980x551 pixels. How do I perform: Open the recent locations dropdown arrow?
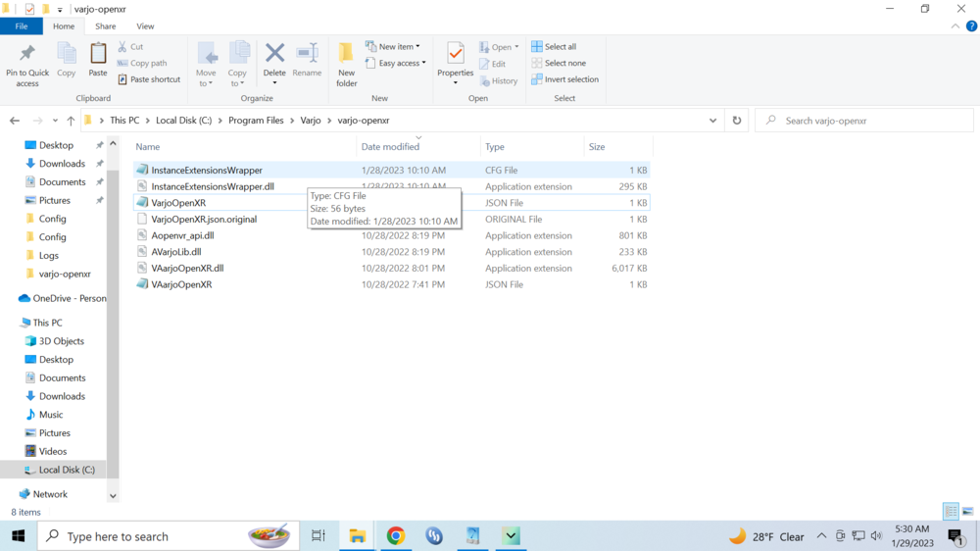tap(55, 121)
